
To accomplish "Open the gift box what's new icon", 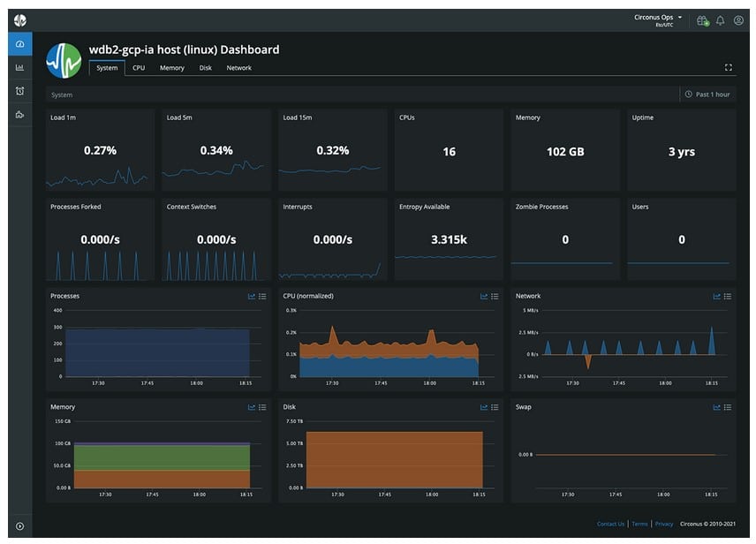I will coord(702,20).
